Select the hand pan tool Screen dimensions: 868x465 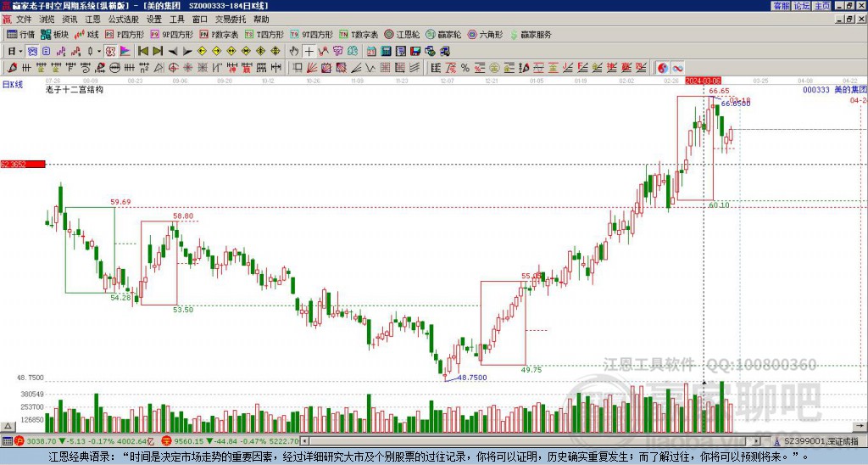[294, 51]
